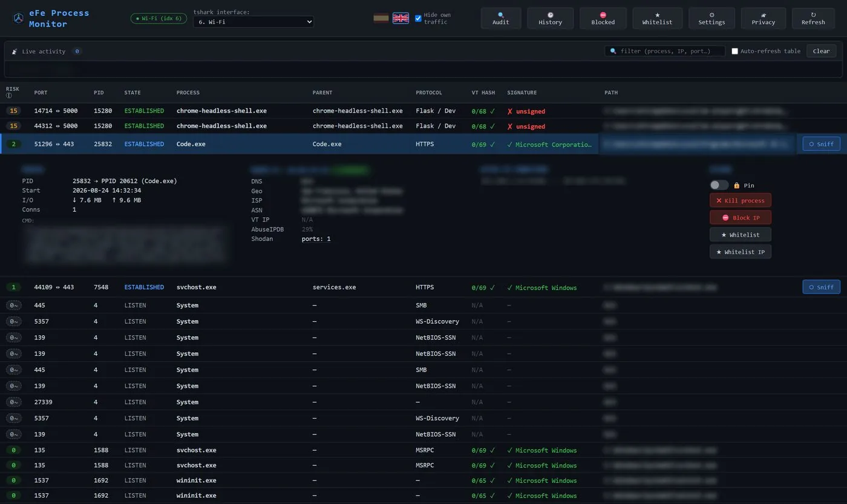The image size is (847, 504).
Task: Click risk badge 15 on port 14714 row
Action: click(13, 111)
